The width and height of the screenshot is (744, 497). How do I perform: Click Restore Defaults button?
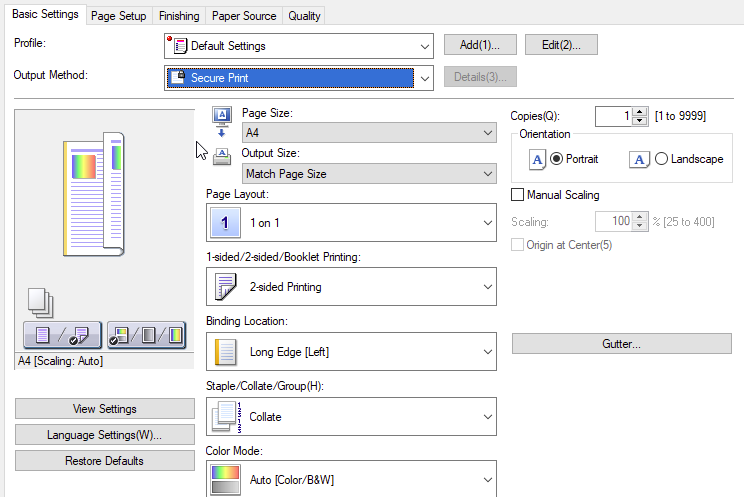(105, 461)
